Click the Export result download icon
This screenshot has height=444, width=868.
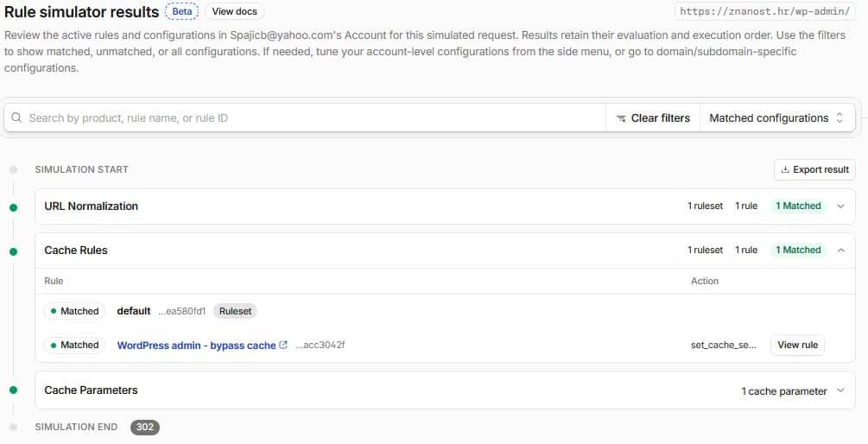pyautogui.click(x=784, y=170)
